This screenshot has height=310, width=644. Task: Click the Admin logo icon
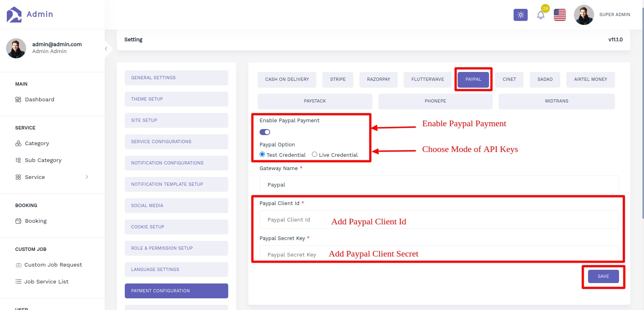click(x=14, y=14)
